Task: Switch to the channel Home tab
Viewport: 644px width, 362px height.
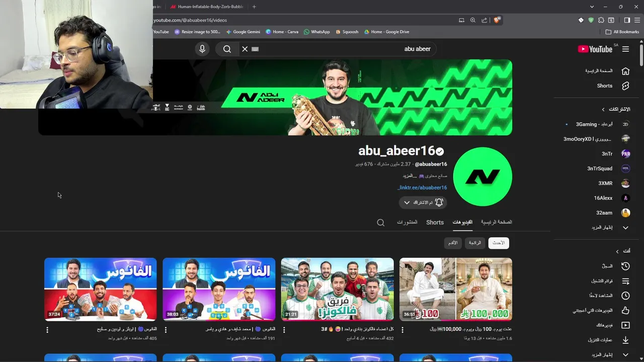Action: (496, 222)
